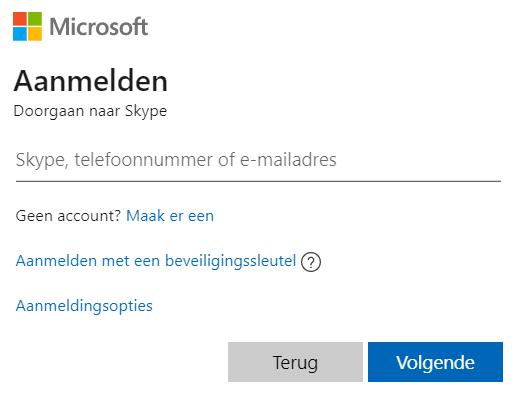
Task: Choose 'Aanmelden met een beveiligingssleutel'
Action: (x=156, y=261)
